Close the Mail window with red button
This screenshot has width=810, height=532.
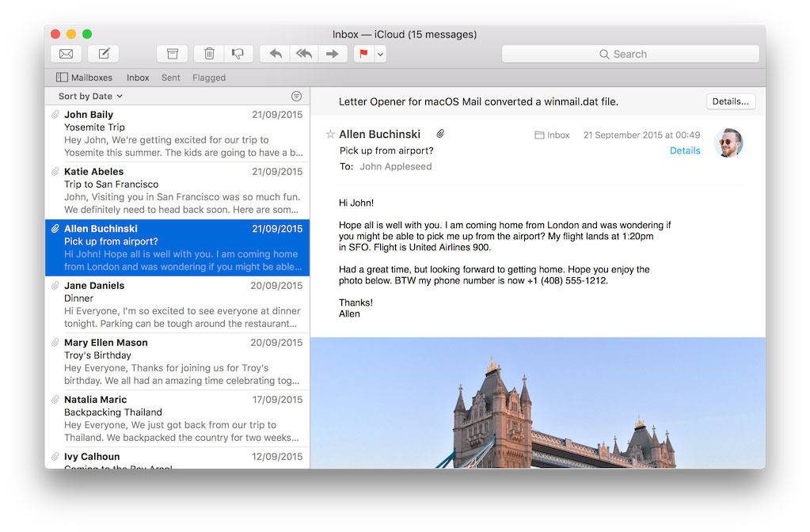pos(55,34)
